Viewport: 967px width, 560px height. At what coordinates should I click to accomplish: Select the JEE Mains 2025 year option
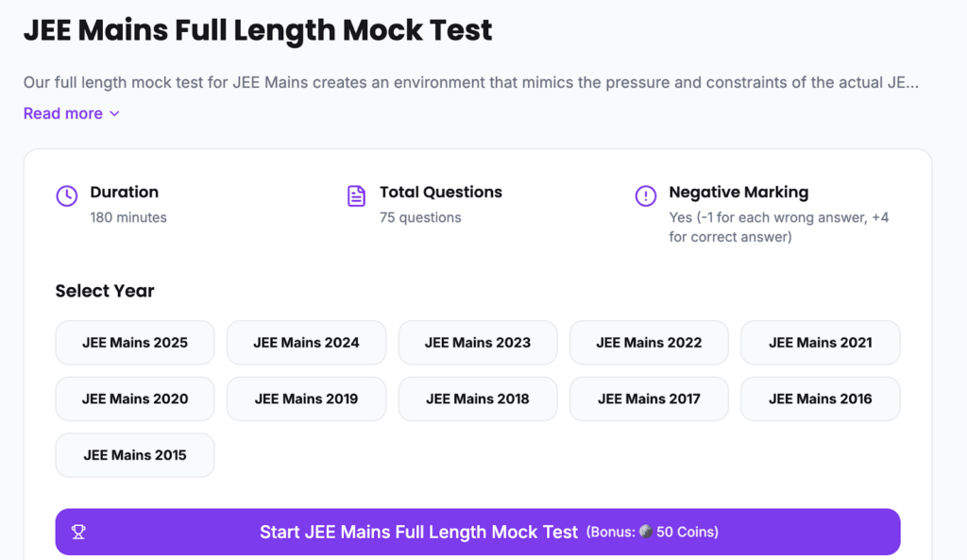[135, 343]
